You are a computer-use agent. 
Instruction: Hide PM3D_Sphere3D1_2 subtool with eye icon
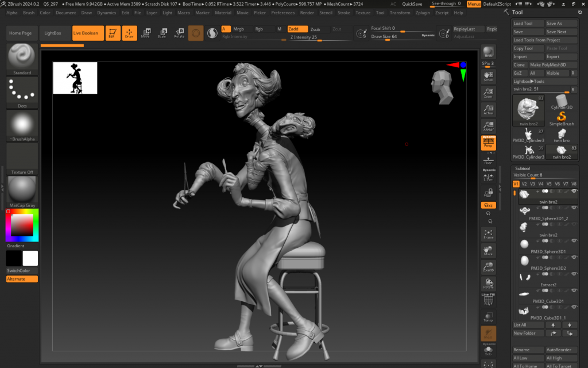pos(574,208)
